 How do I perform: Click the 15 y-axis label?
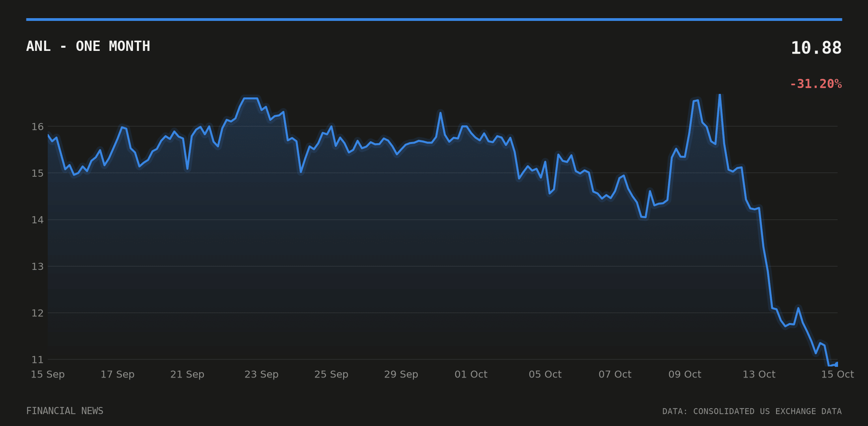click(x=37, y=173)
